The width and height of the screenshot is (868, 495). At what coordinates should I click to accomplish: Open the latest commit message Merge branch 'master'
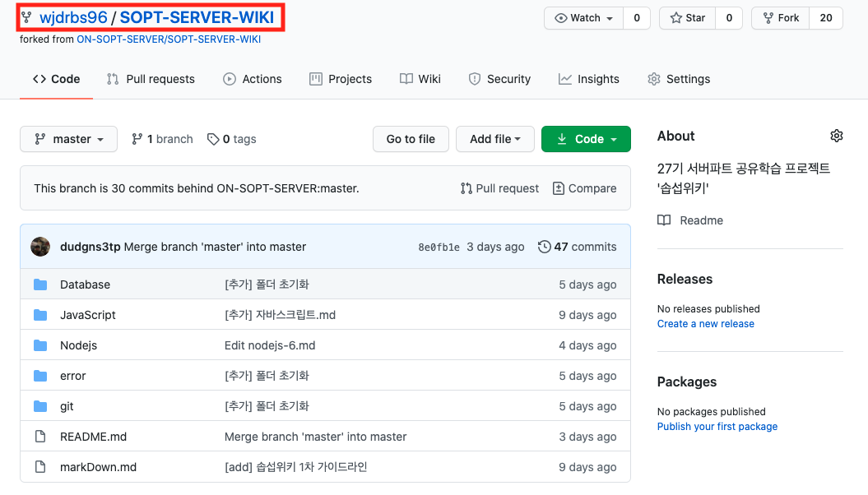(215, 247)
